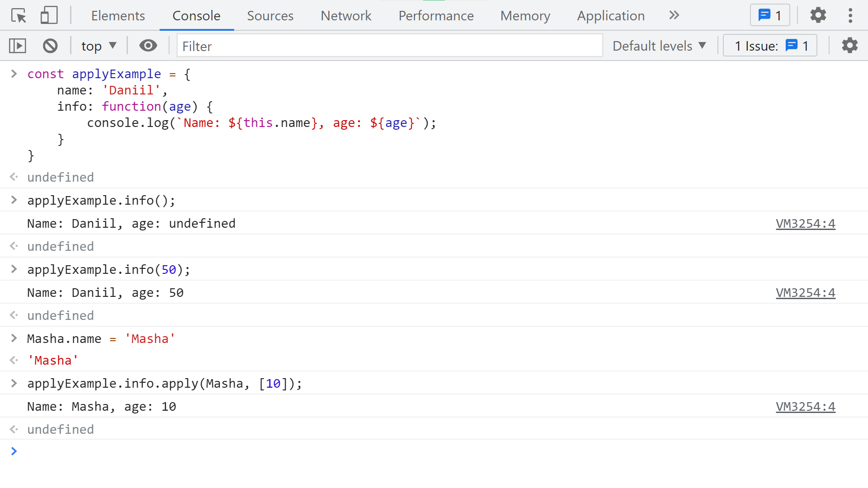This screenshot has height=488, width=868.
Task: Clear the console with the ban icon
Action: pos(50,46)
